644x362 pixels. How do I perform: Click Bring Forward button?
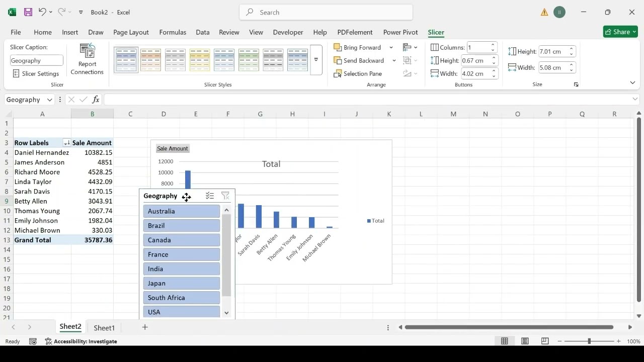pos(358,47)
